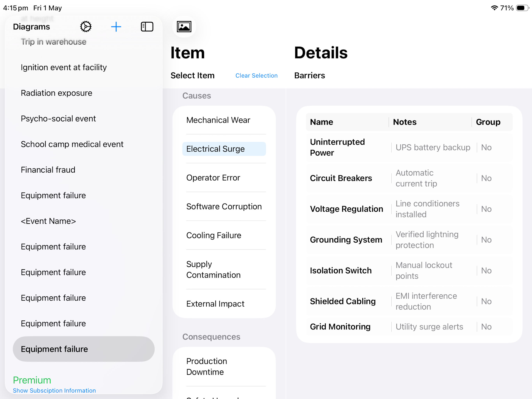Click the Notes column header
Viewport: 532px width, 399px height.
click(404, 122)
